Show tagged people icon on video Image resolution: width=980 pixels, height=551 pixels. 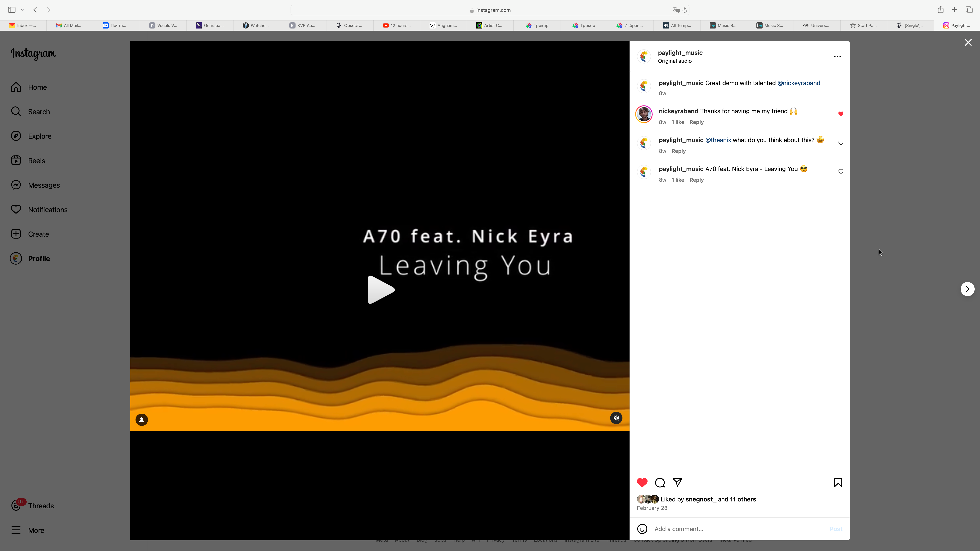point(141,420)
